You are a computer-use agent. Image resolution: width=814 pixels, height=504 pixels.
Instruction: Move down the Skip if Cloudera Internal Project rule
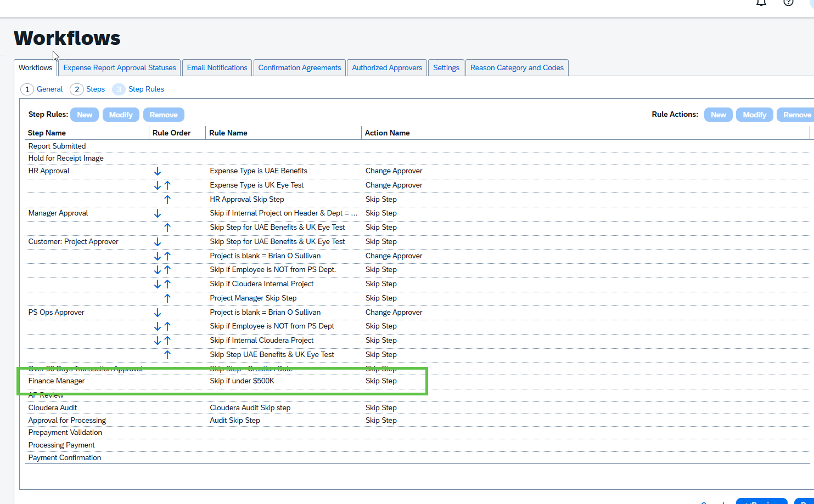click(x=158, y=284)
